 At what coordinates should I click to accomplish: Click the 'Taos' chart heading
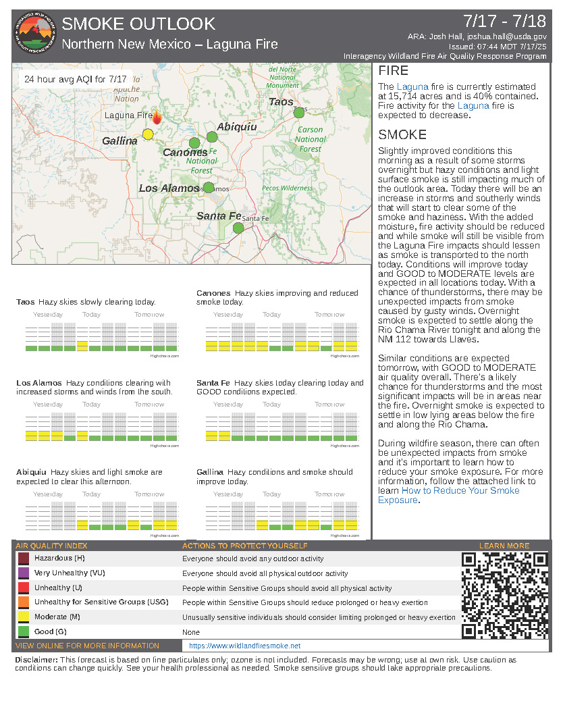coord(26,302)
